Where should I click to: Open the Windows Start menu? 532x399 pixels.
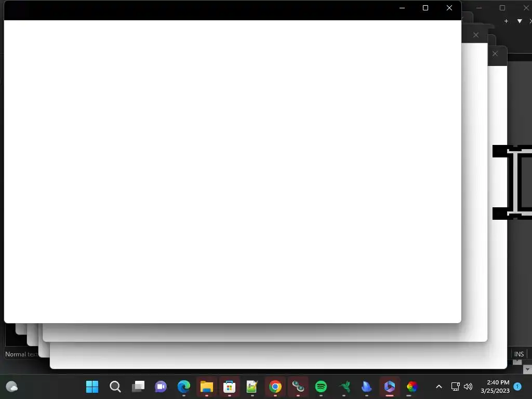[92, 387]
